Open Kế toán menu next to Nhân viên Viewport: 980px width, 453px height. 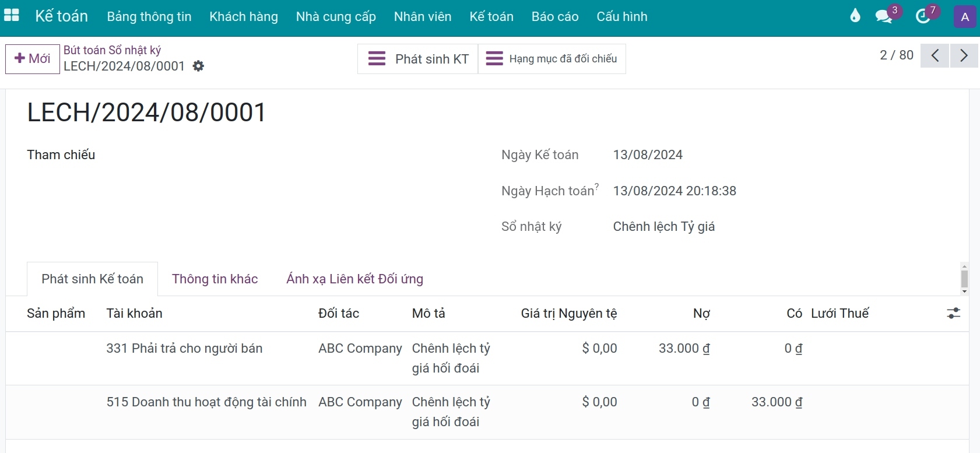[x=491, y=16]
